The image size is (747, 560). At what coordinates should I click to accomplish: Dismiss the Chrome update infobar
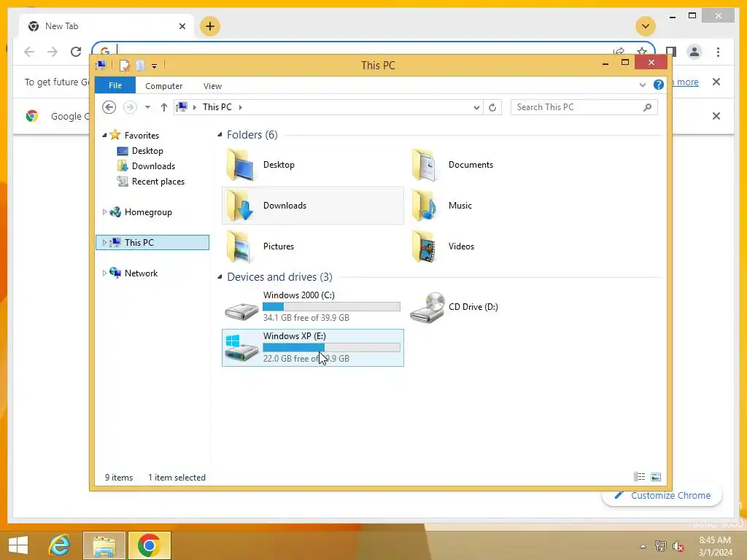coord(716,82)
